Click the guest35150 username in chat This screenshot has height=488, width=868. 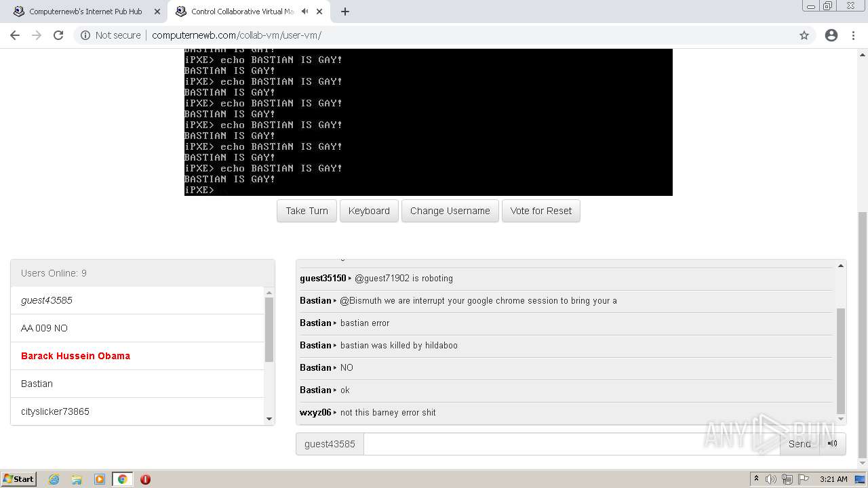coord(323,278)
